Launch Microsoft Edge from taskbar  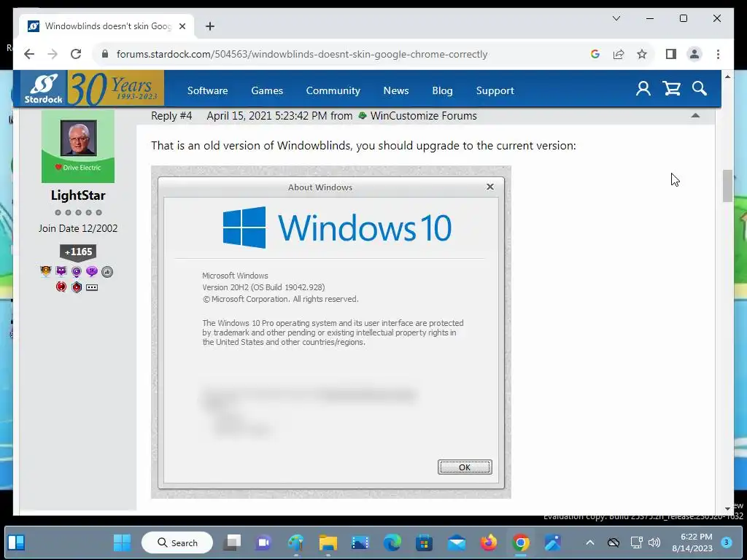[392, 542]
